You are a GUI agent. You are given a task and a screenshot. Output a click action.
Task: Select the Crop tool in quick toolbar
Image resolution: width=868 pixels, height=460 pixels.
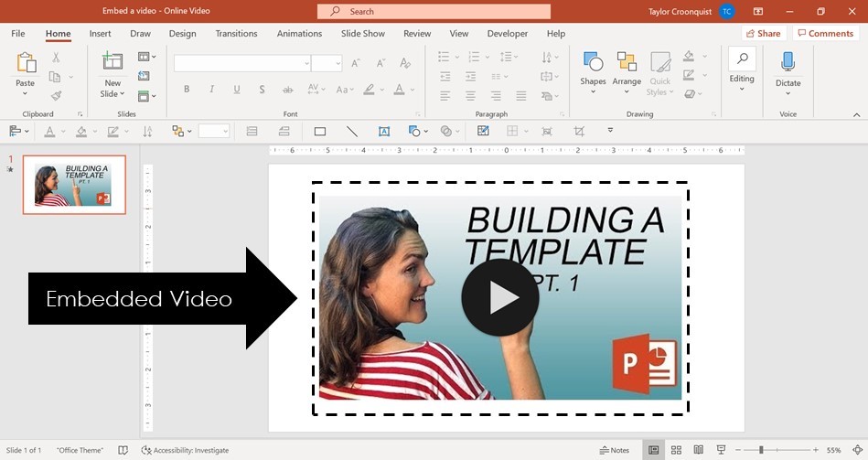[579, 132]
